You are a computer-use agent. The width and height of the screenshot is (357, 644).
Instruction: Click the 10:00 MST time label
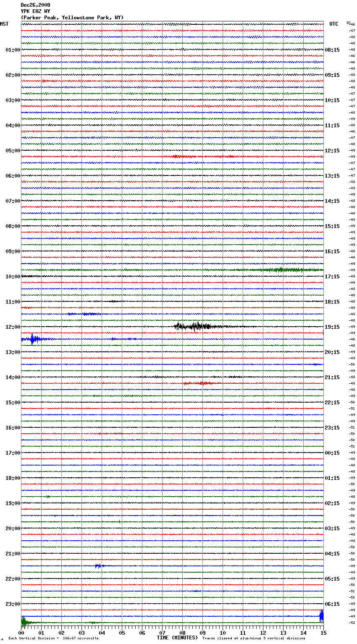13,277
